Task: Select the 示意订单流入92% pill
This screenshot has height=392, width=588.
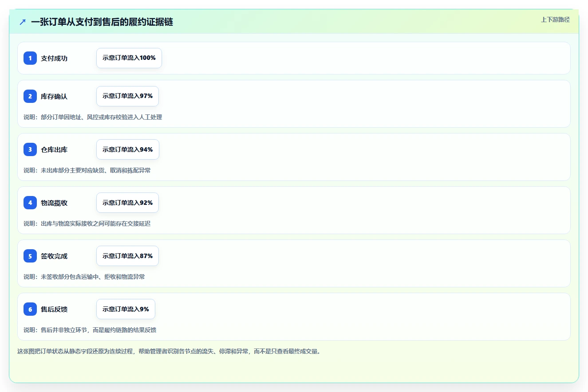Action: [x=127, y=203]
